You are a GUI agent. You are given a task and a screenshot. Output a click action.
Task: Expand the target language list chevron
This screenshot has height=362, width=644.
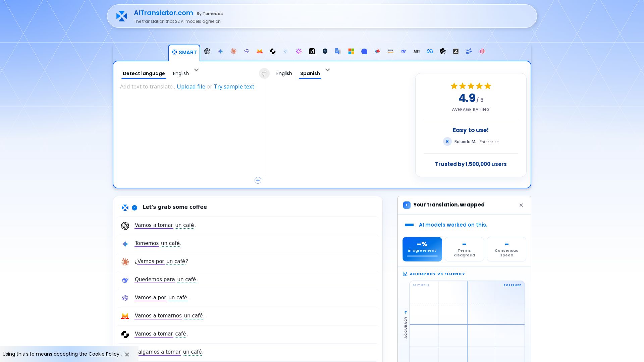pos(328,70)
